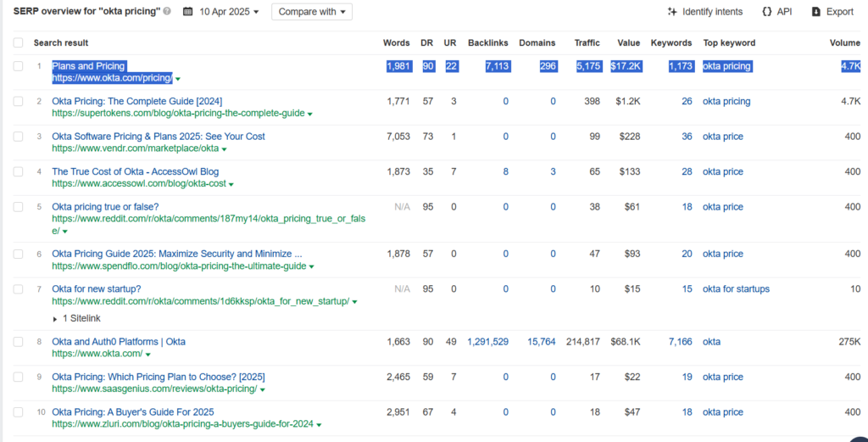Click the Export download icon
The width and height of the screenshot is (868, 442).
(816, 12)
